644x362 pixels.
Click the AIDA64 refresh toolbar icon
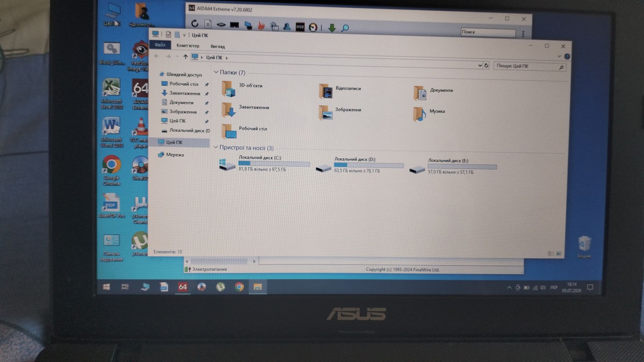pos(195,24)
